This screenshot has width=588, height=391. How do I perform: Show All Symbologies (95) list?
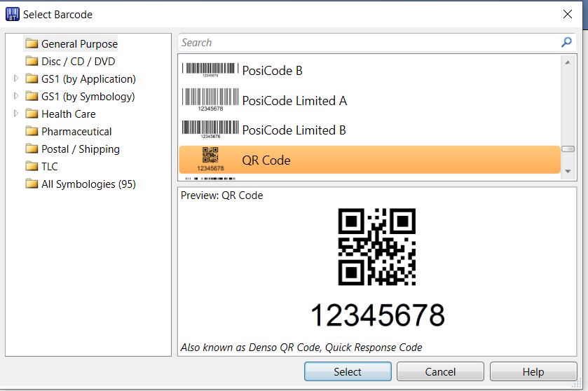pyautogui.click(x=88, y=184)
